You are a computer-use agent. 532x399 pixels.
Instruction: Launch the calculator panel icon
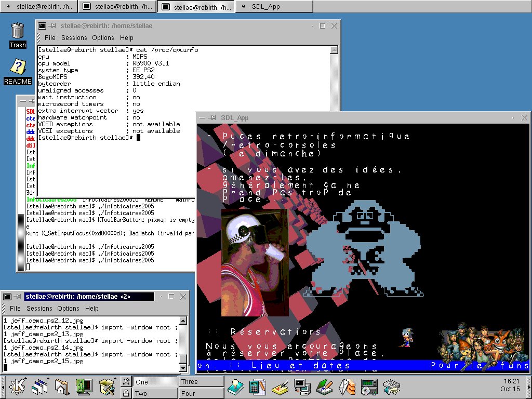258,387
